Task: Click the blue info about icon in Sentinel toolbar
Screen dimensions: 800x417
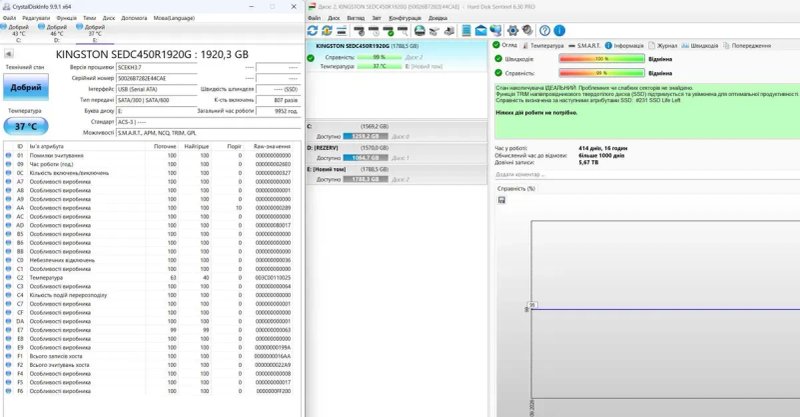Action: [x=560, y=31]
